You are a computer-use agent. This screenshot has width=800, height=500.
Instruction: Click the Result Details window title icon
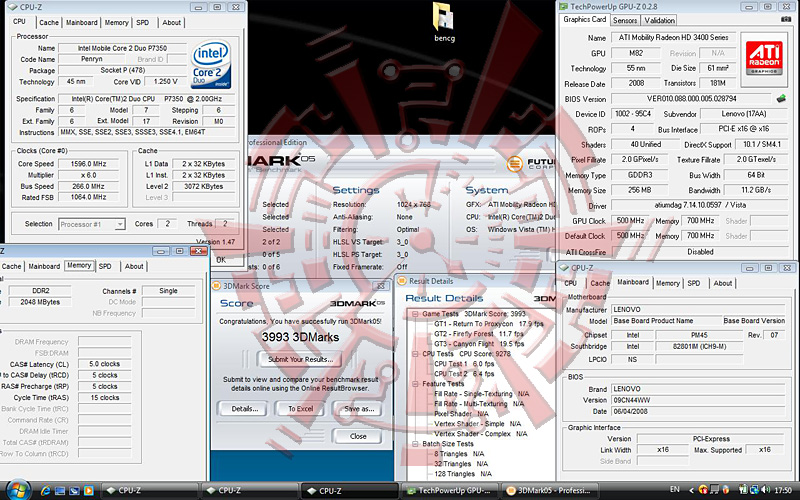pos(402,281)
